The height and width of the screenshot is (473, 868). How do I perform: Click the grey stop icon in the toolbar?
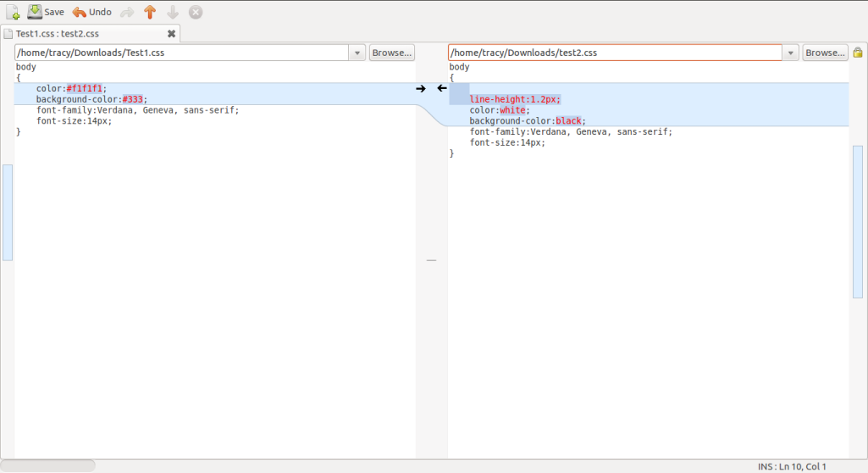[x=196, y=12]
